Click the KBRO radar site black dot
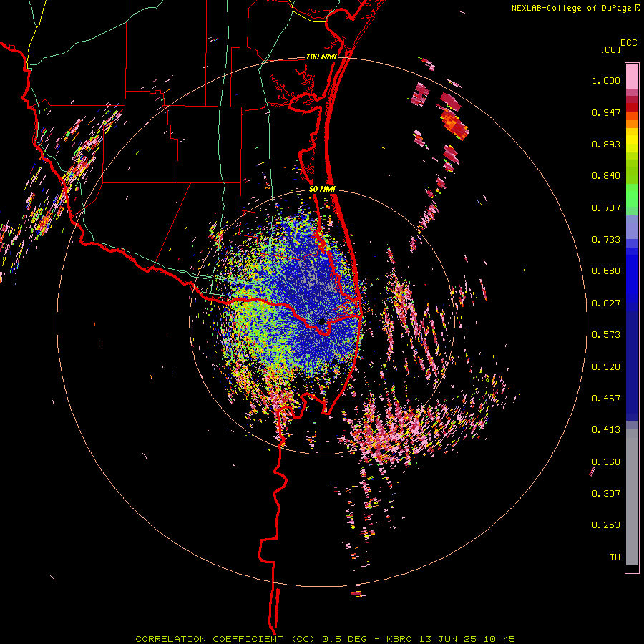The height and width of the screenshot is (644, 644). (322, 322)
